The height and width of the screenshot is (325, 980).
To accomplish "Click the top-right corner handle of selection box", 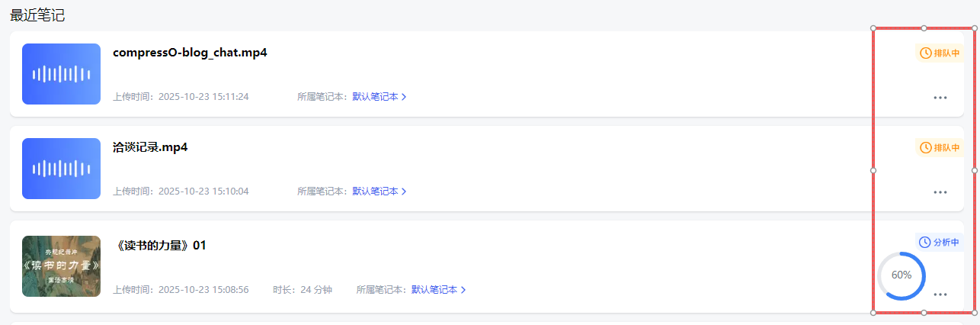I will [975, 28].
